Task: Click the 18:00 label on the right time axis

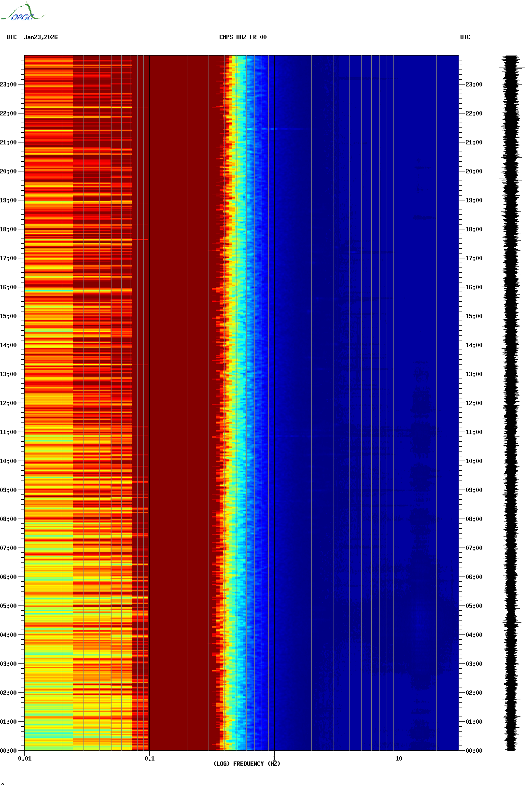Action: point(474,229)
